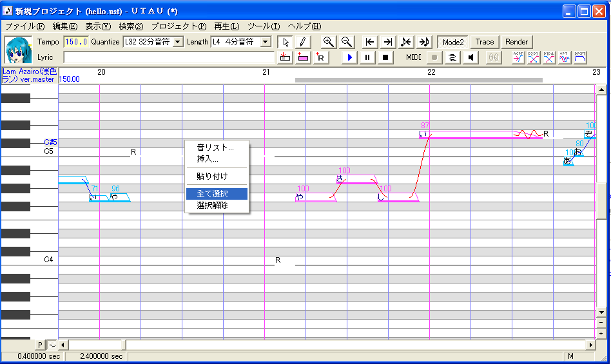This screenshot has width=611, height=364.
Task: Click the singer avatar portrait
Action: [18, 50]
